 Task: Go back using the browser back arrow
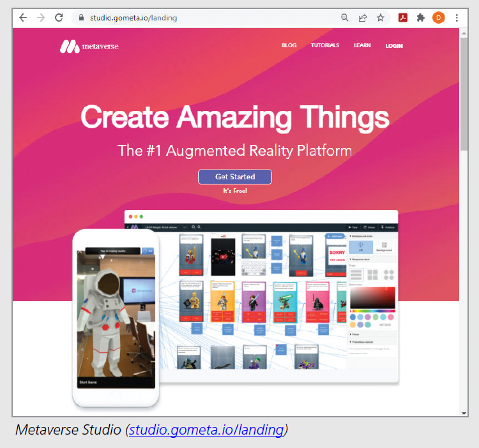[23, 18]
